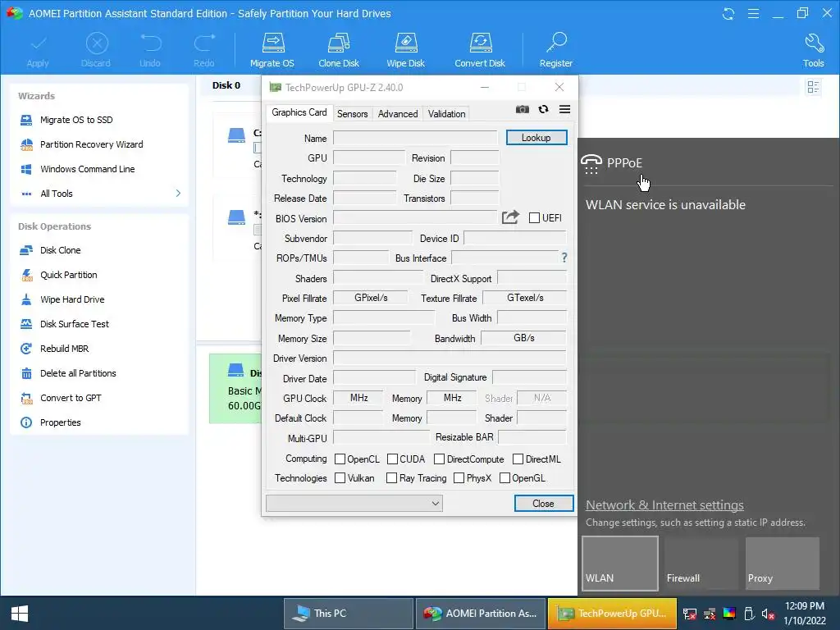Toggle the DirectML checkbox
840x630 pixels.
(x=518, y=459)
